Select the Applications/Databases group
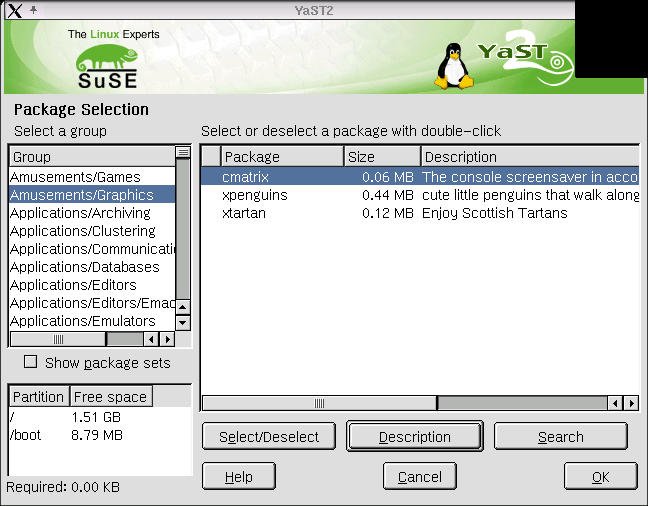 [84, 267]
